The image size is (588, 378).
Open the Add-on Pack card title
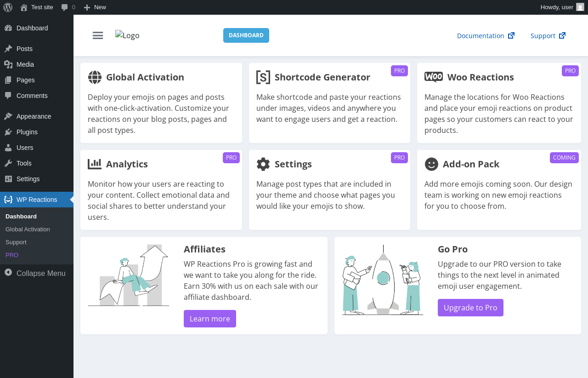tap(471, 164)
